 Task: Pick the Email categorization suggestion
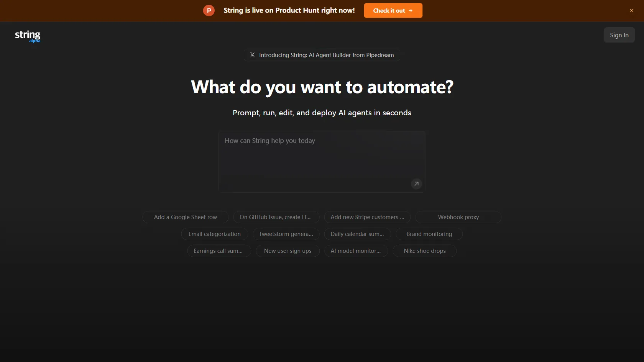(x=215, y=234)
